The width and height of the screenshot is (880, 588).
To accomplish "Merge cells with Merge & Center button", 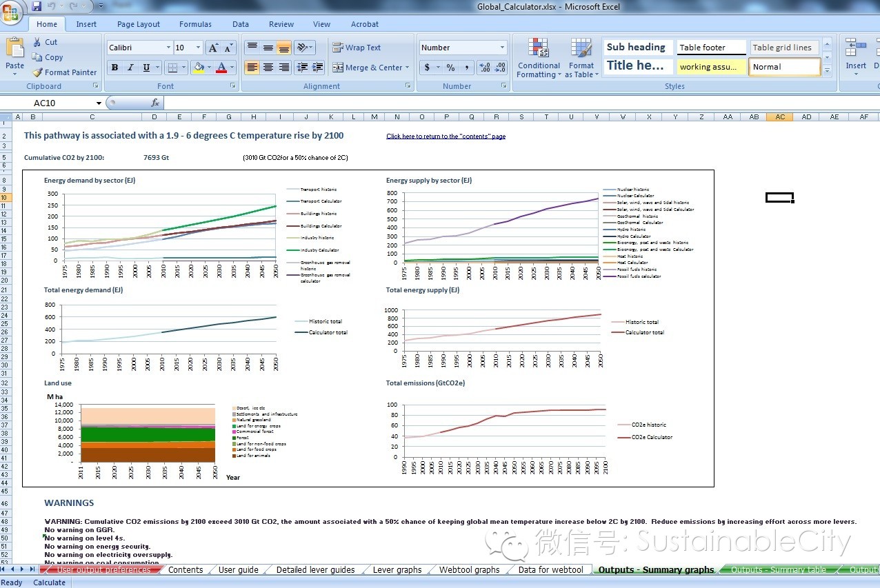I will click(x=367, y=68).
